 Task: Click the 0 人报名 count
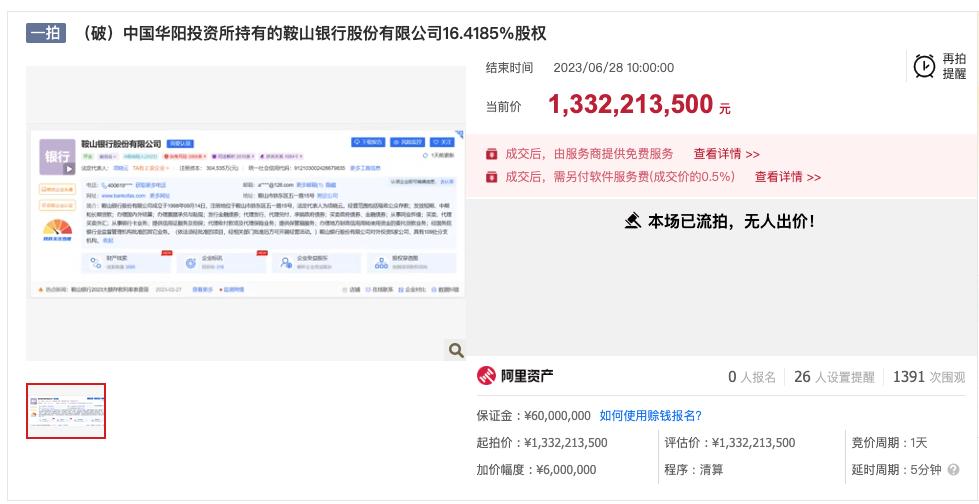752,377
